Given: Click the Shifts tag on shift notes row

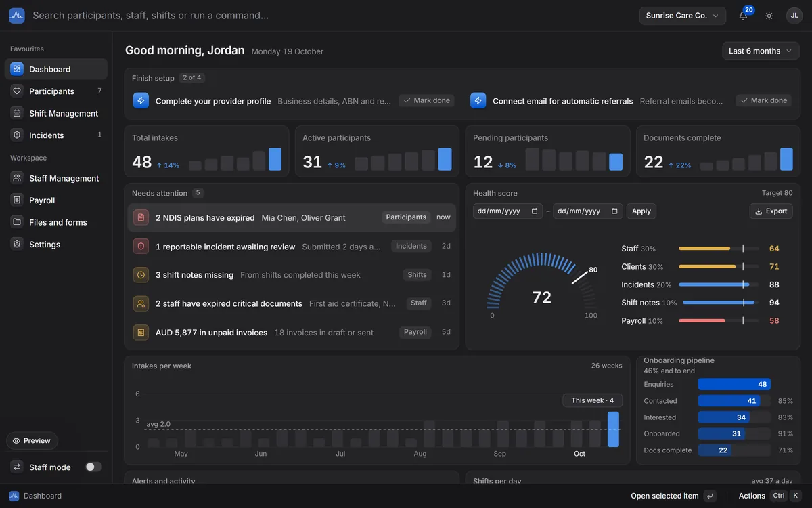Looking at the screenshot, I should pos(418,274).
